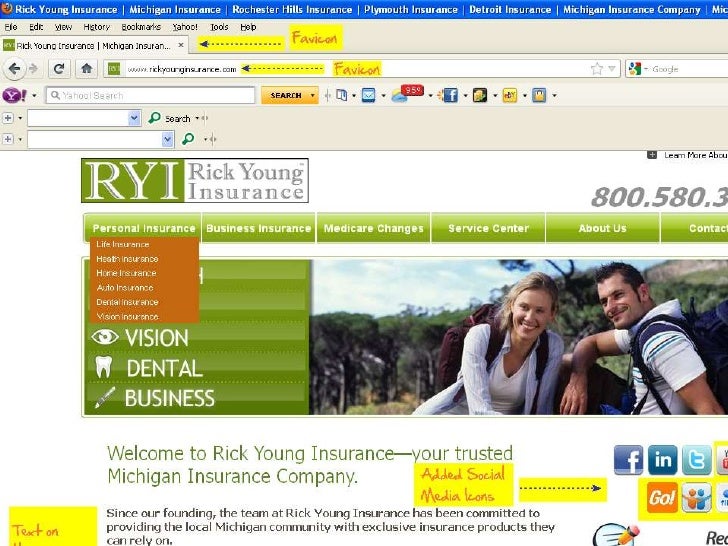Click the RYI Rick Young Insurance logo
This screenshot has height=546, width=728.
point(195,181)
